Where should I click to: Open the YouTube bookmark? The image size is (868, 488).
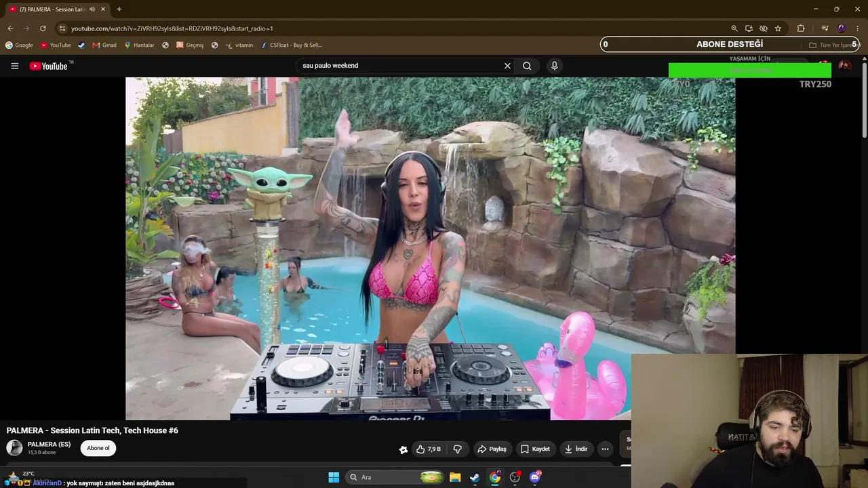(56, 45)
